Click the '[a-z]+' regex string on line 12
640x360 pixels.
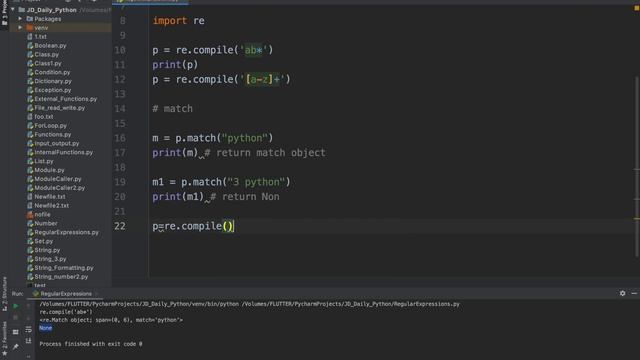pyautogui.click(x=262, y=79)
